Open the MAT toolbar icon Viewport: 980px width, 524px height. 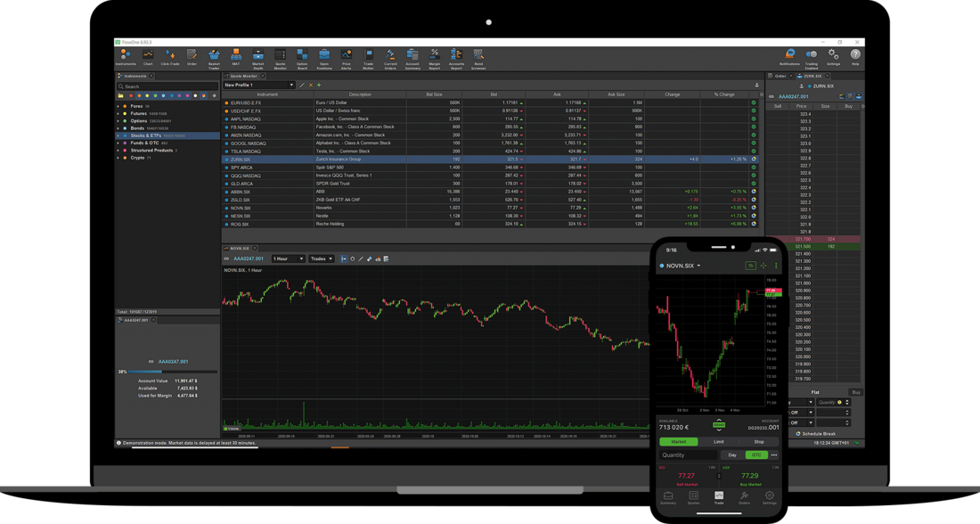tap(235, 58)
